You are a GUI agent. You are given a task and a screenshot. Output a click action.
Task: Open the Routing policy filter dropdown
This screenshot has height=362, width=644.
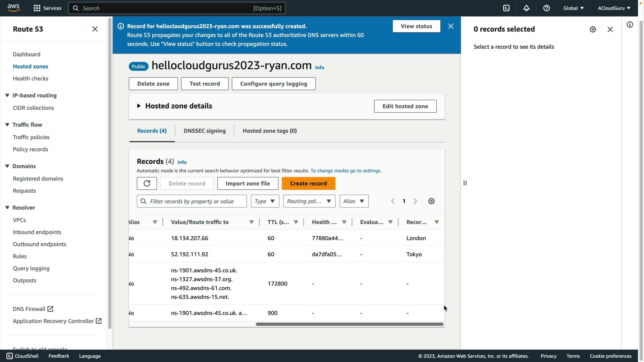[309, 201]
